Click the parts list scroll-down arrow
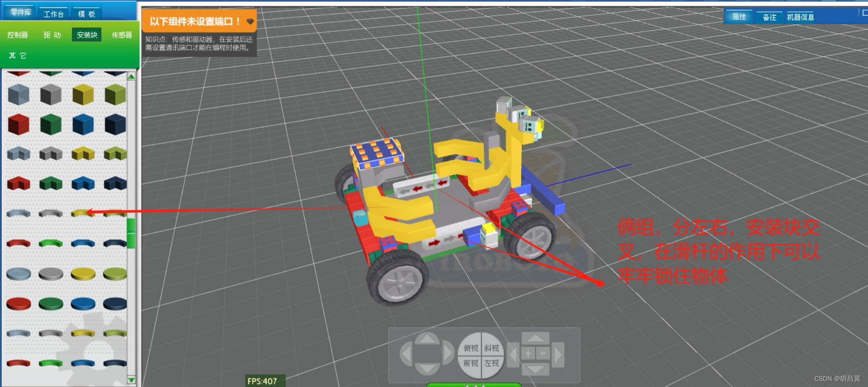The height and width of the screenshot is (387, 868). [x=131, y=380]
